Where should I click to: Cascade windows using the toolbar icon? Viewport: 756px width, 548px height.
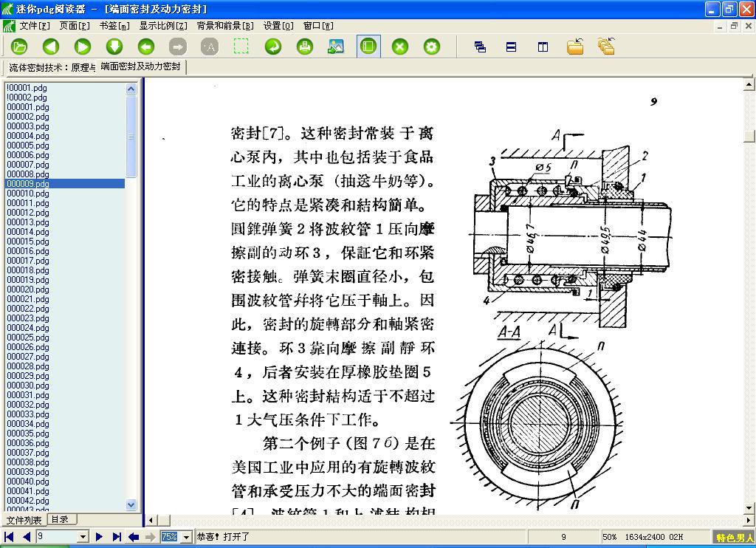click(480, 47)
